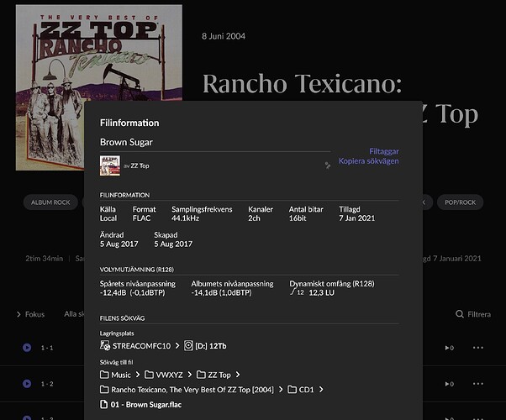Click the STREACOMFC10 storage icon

[105, 345]
